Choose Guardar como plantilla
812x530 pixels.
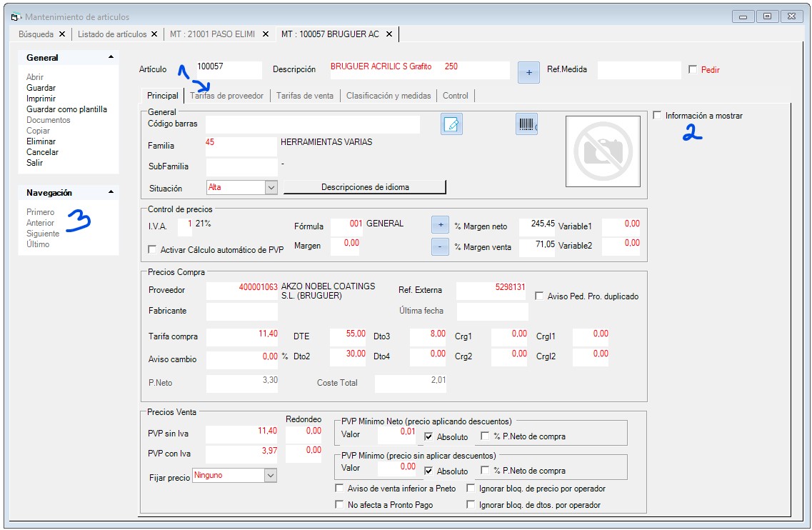point(67,109)
